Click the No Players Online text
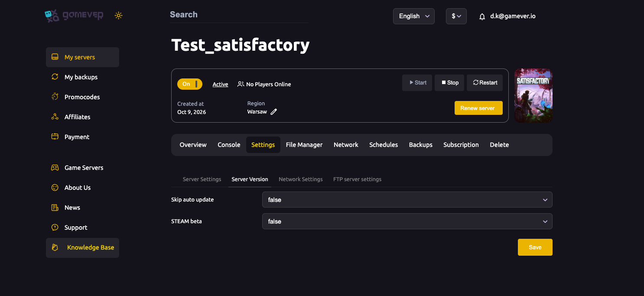 click(269, 85)
